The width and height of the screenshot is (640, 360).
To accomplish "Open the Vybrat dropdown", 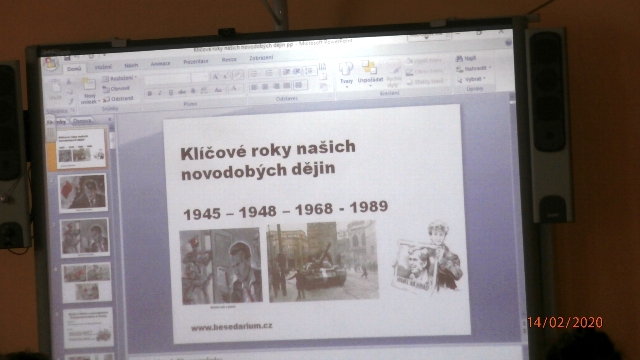I will [x=471, y=79].
